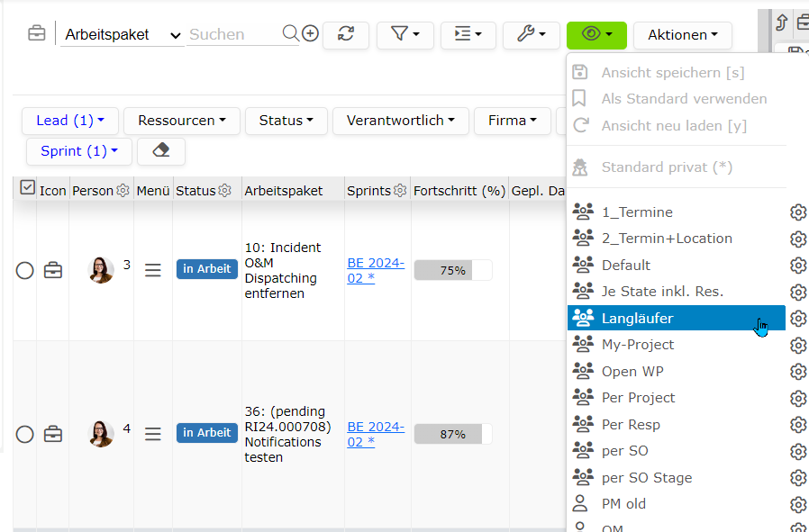Choose the Langläufer view
This screenshot has height=532, width=809.
[x=676, y=318]
